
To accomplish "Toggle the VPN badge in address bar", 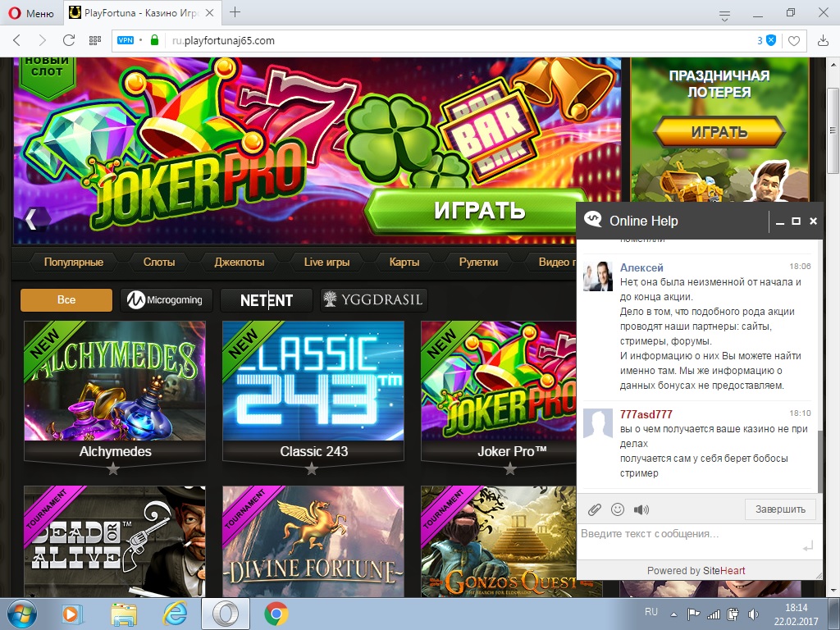I will tap(126, 40).
